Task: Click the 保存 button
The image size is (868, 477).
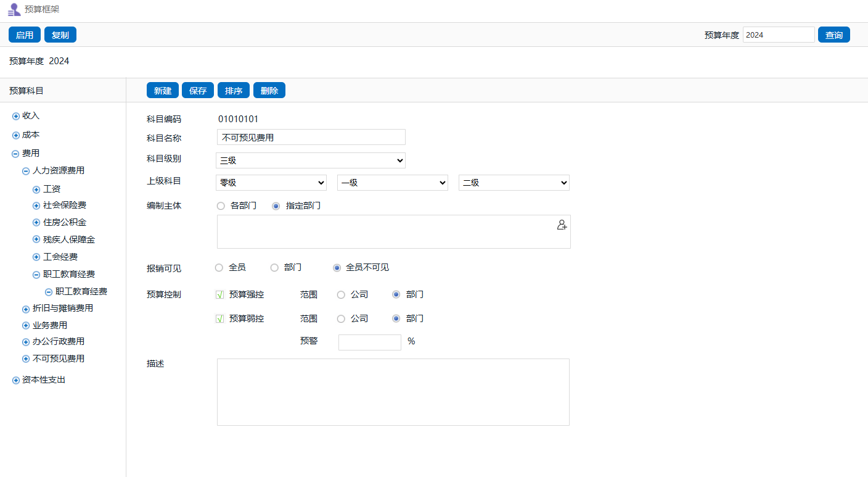Action: (198, 91)
